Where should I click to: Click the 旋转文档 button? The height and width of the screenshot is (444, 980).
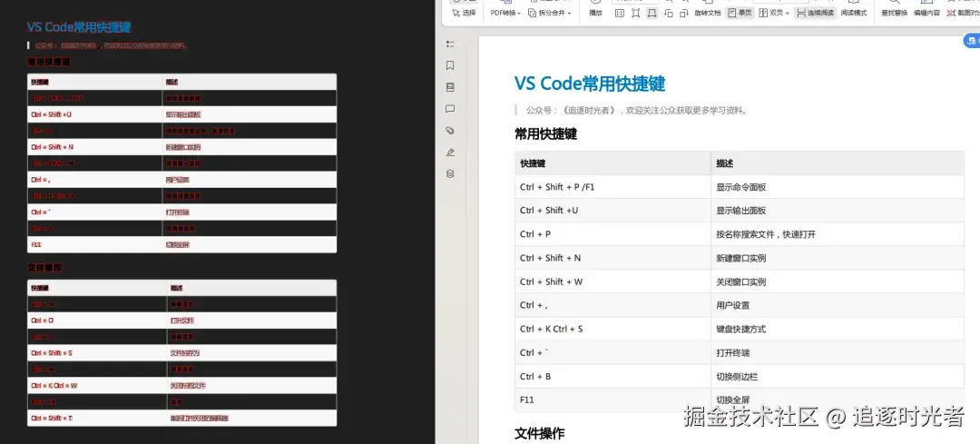click(708, 13)
